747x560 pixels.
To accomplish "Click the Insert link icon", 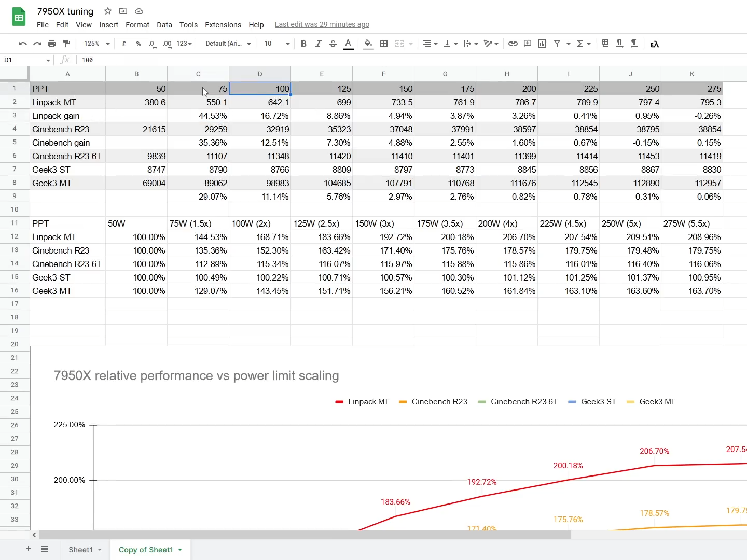I will [x=513, y=44].
